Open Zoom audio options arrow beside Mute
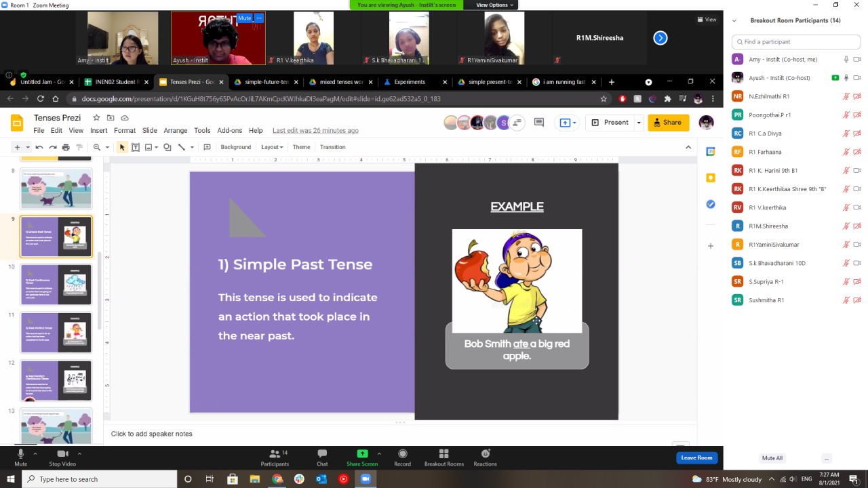 (35, 453)
